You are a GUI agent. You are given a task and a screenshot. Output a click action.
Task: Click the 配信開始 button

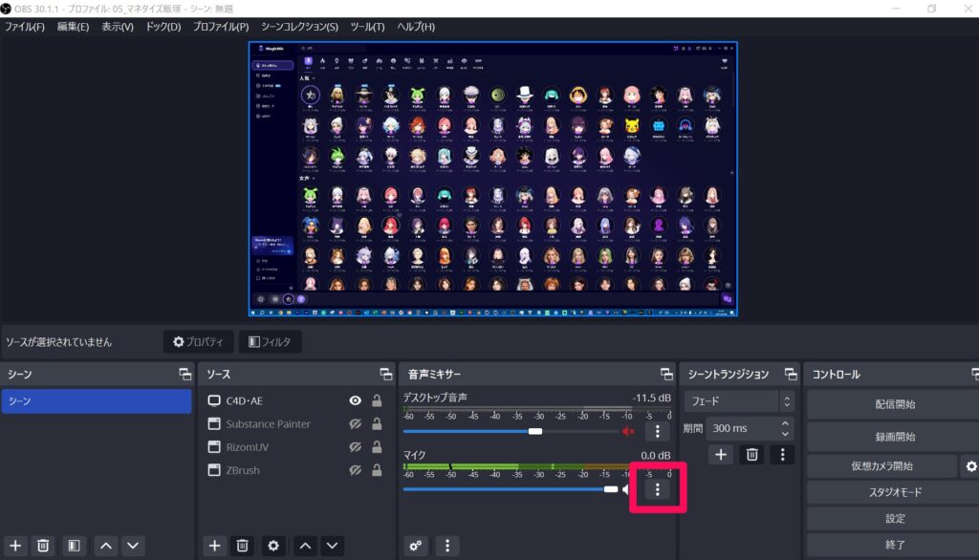click(x=894, y=404)
